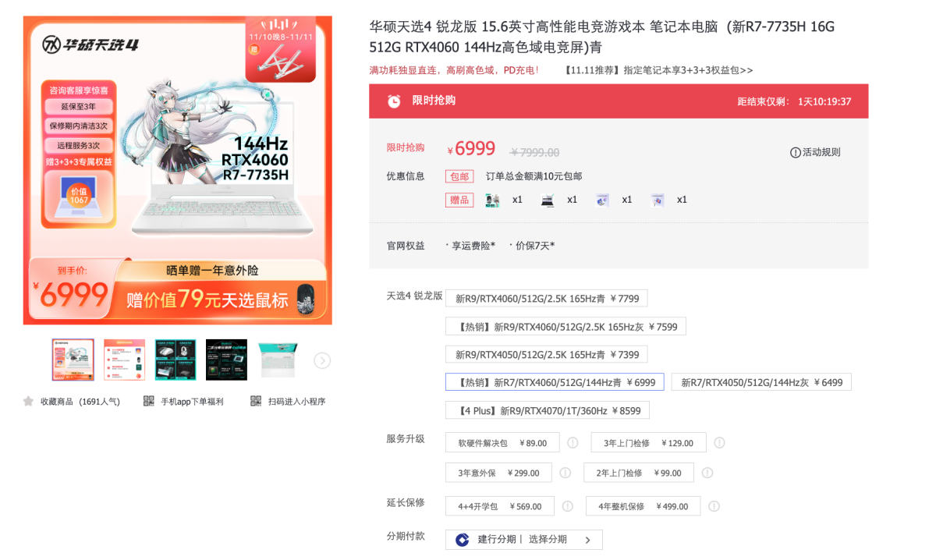Viewport: 936px width, 560px height.
Task: Select the first product thumbnail with orange border
Action: pos(73,360)
